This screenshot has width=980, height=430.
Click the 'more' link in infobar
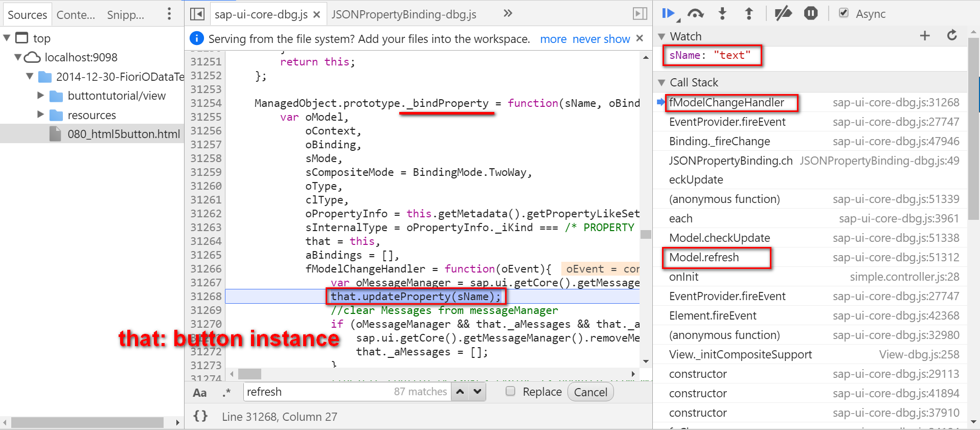553,39
